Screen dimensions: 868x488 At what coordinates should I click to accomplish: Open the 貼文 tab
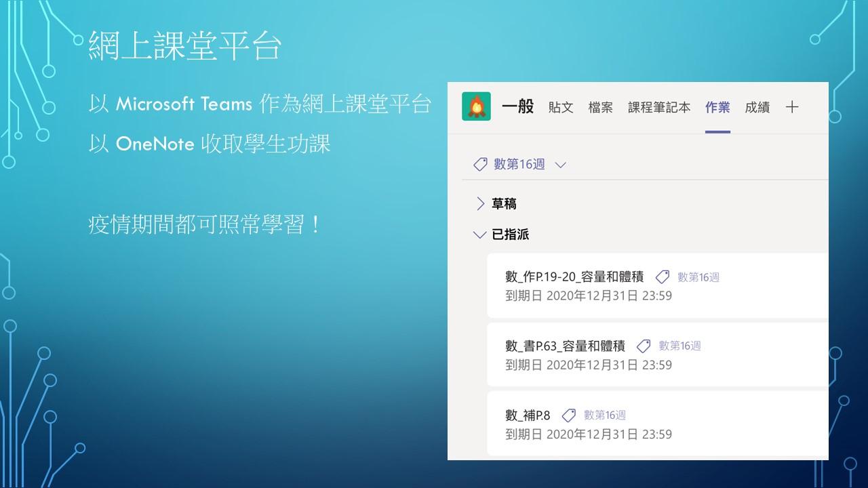click(x=561, y=107)
